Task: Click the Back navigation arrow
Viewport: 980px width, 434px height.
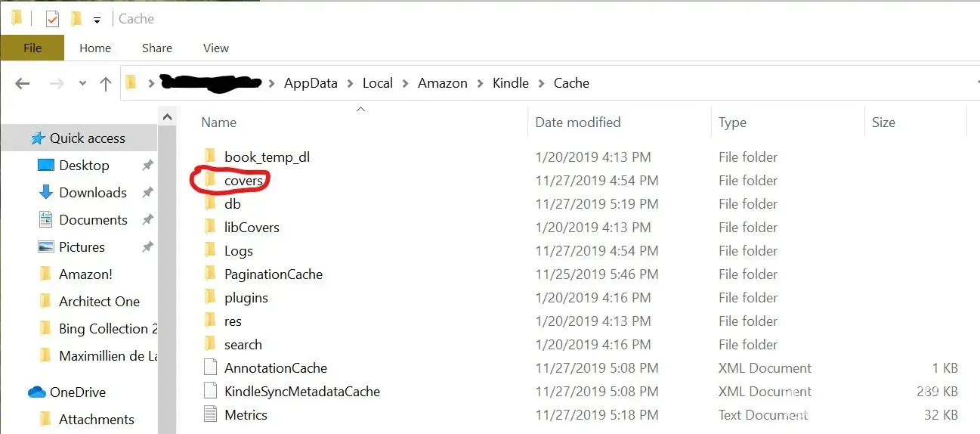Action: tap(22, 84)
